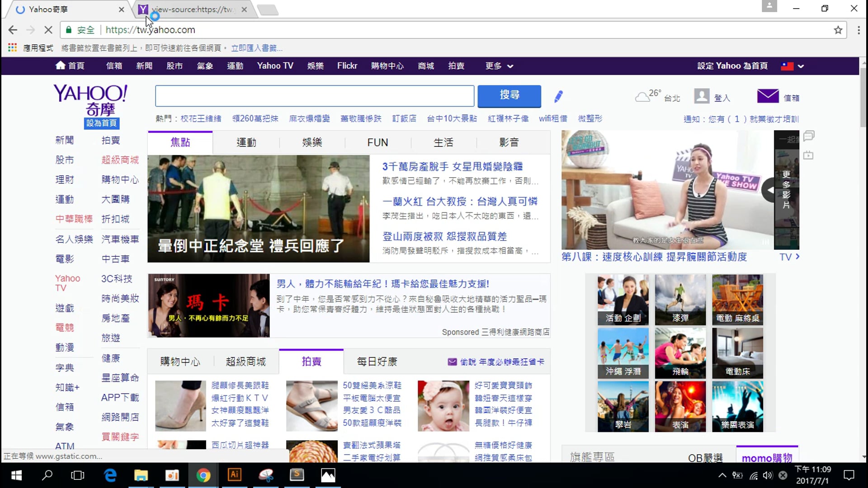
Task: Click the mail envelope icon
Action: 768,96
